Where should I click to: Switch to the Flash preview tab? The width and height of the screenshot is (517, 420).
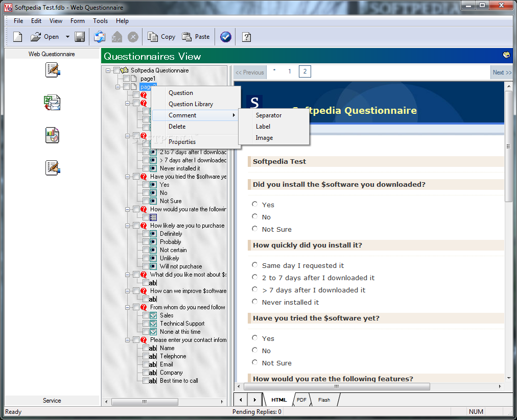tap(324, 400)
